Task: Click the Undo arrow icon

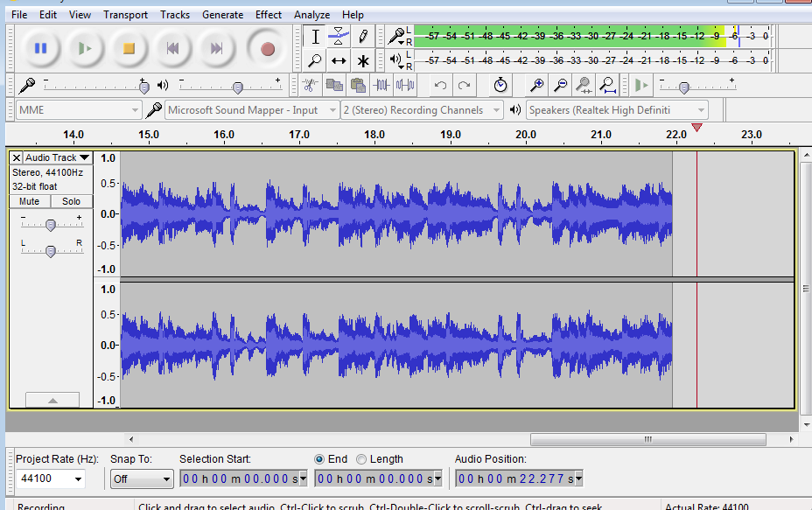Action: click(440, 85)
